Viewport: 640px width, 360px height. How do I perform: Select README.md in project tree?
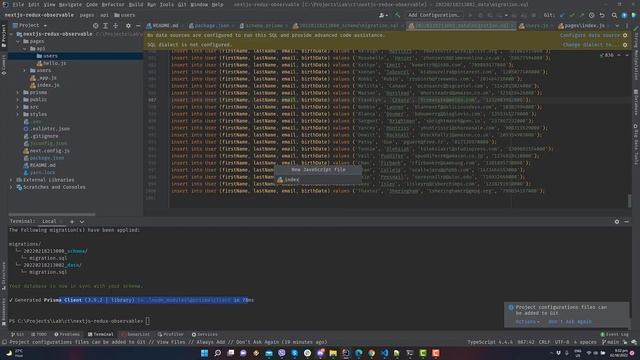point(42,165)
